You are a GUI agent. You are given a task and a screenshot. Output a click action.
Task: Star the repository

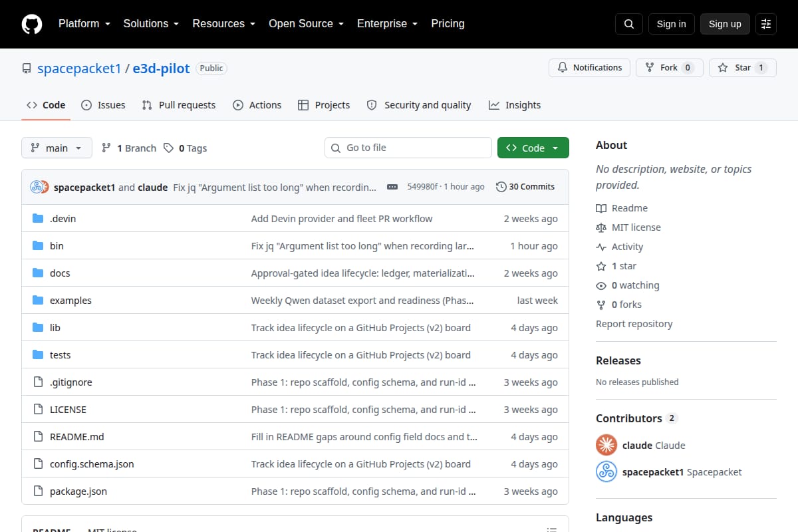(743, 68)
